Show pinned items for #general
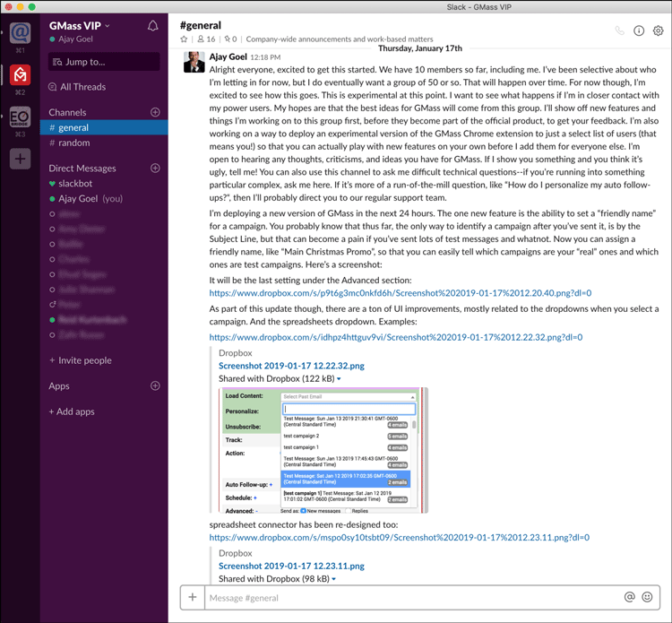The image size is (672, 623). tap(229, 39)
